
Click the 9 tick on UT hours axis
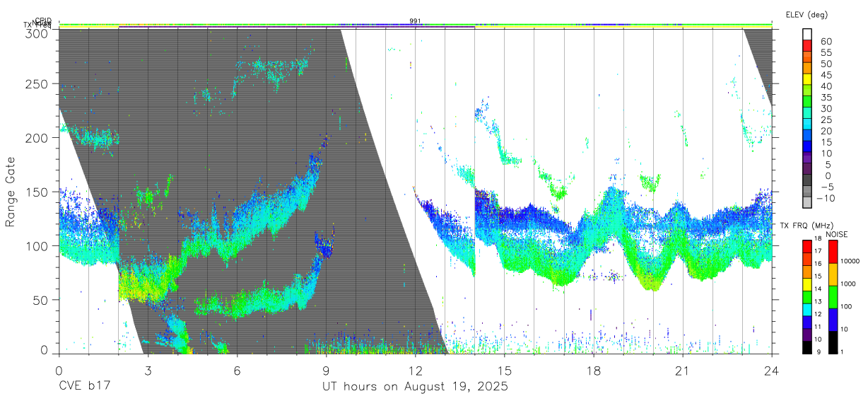327,369
